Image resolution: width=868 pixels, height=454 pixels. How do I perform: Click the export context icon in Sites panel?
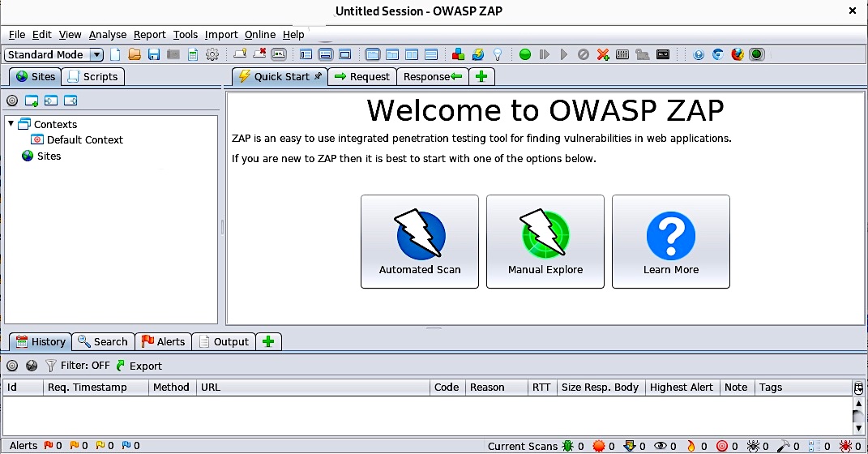pyautogui.click(x=71, y=101)
